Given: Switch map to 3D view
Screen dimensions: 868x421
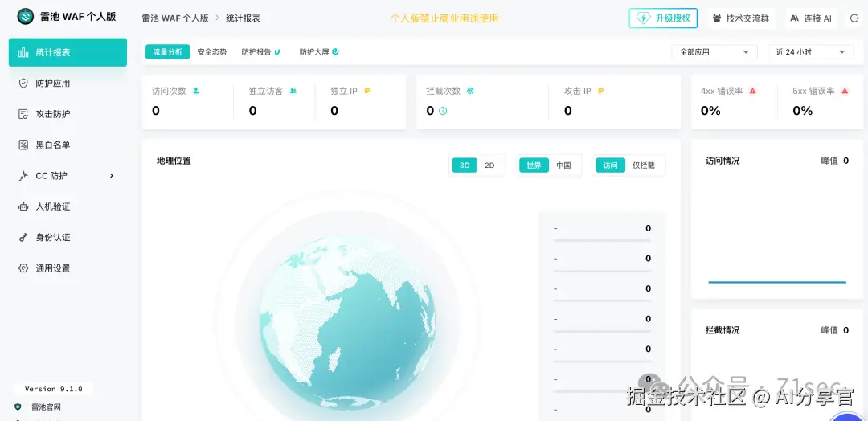Looking at the screenshot, I should [x=465, y=166].
